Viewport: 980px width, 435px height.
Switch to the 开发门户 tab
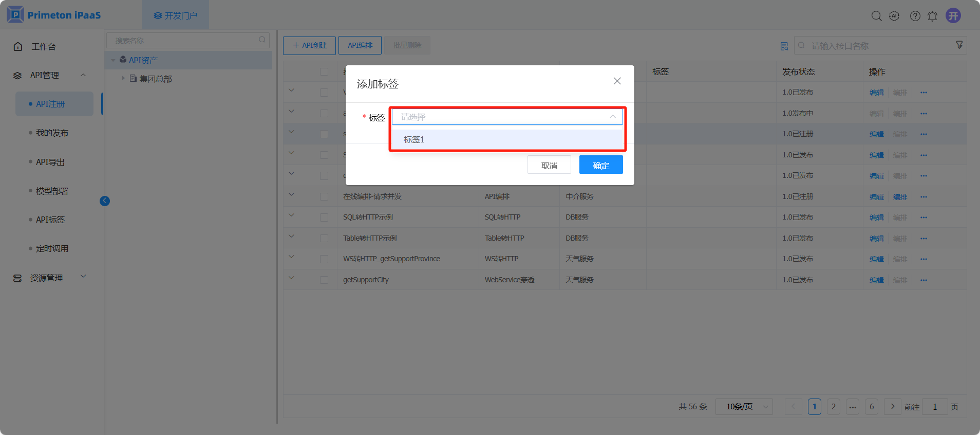pyautogui.click(x=175, y=15)
